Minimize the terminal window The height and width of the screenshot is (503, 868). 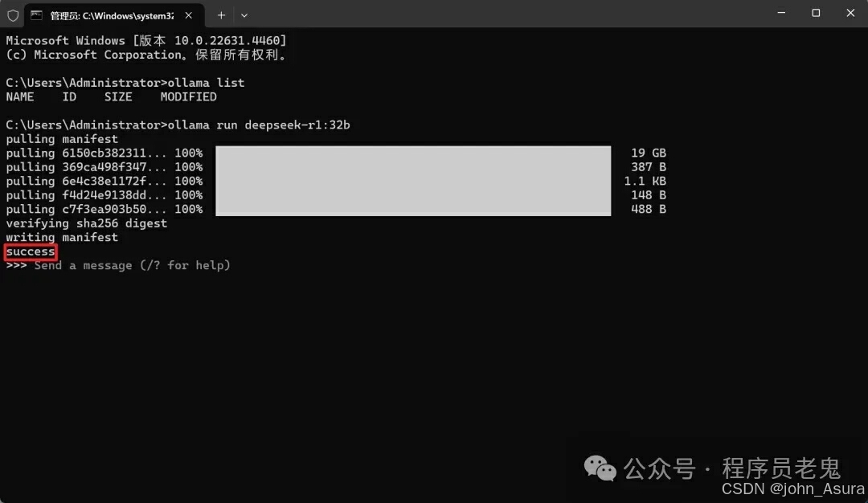point(781,13)
